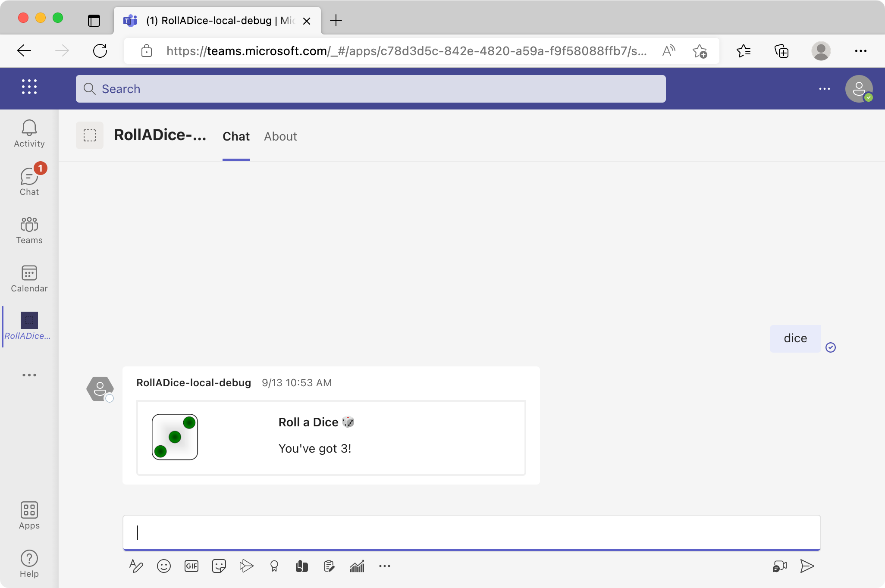Send a Praise badge

[274, 566]
